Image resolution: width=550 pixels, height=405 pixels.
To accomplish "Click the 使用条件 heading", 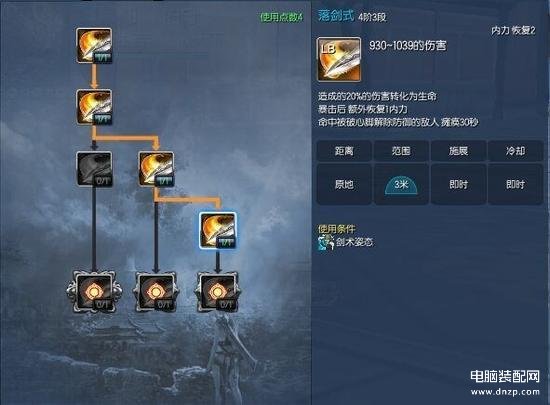I will [x=336, y=229].
